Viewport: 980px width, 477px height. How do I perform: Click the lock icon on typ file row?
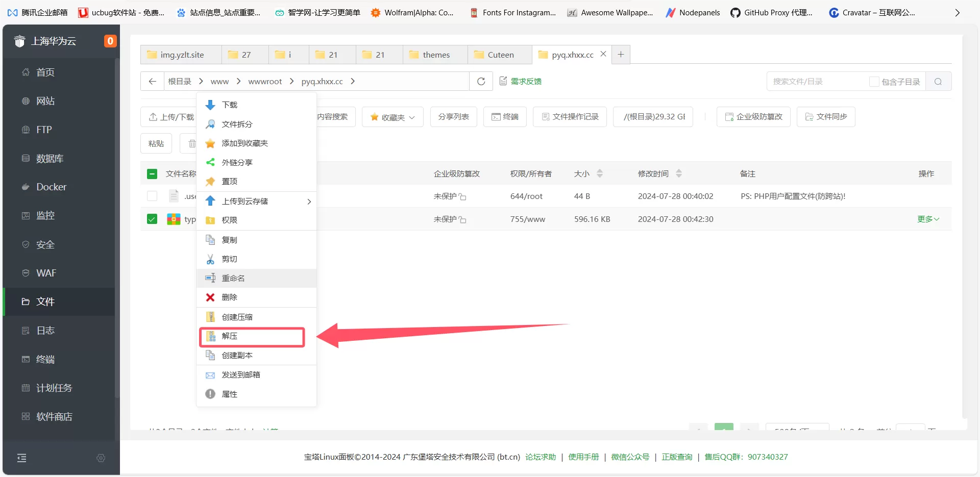(x=462, y=220)
